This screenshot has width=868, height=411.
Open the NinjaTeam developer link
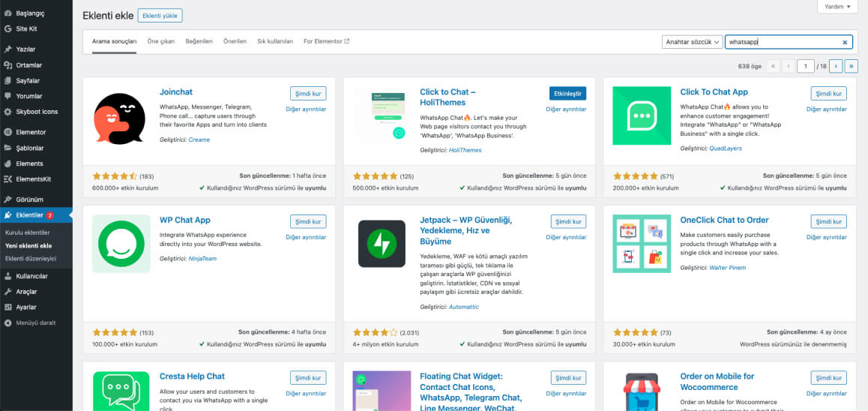(202, 259)
